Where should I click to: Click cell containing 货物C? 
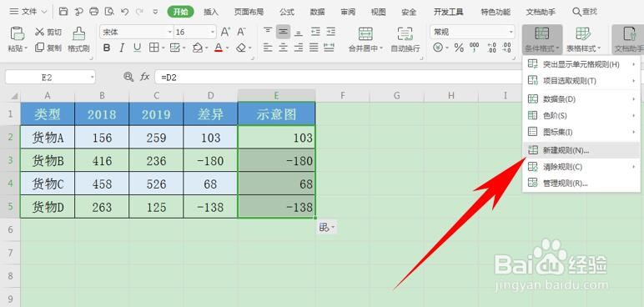(x=48, y=184)
